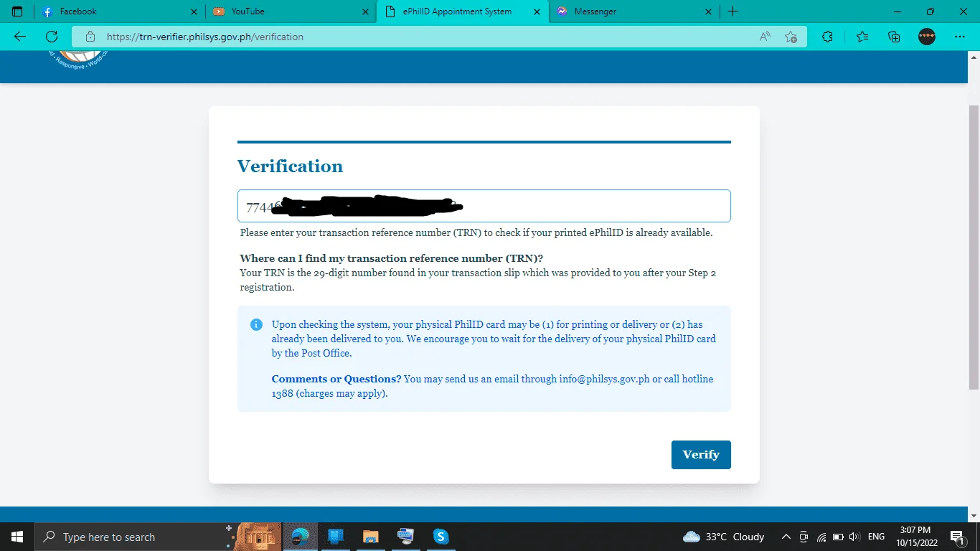Open the browser profile avatar

(927, 37)
